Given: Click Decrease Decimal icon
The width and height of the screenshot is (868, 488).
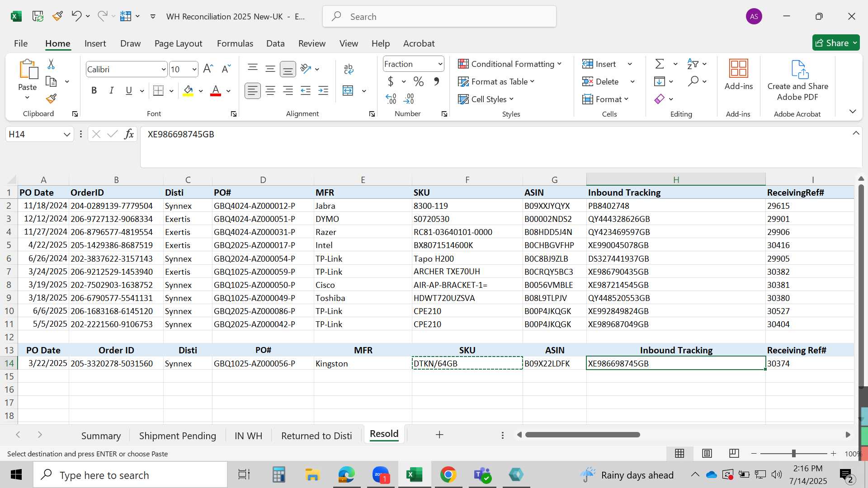Looking at the screenshot, I should click(x=409, y=99).
